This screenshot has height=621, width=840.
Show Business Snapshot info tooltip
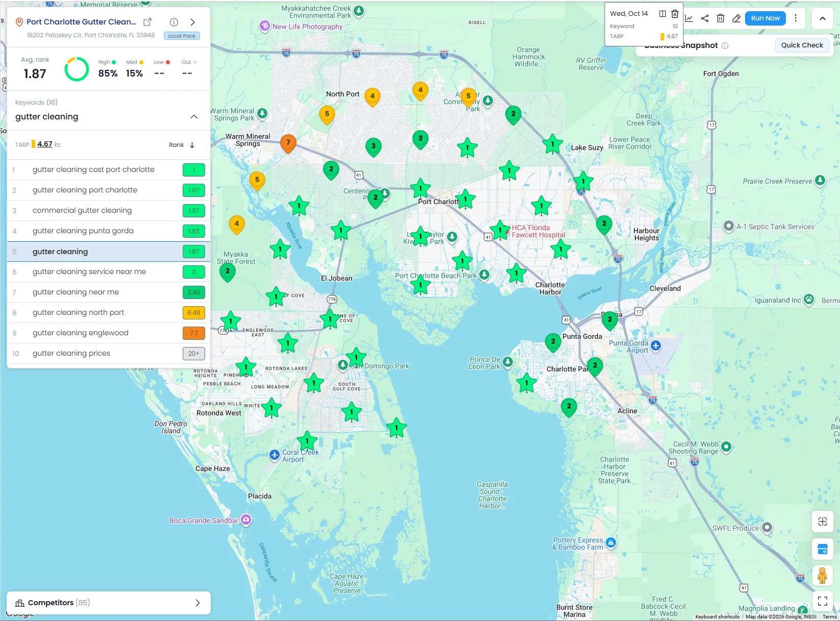coord(725,45)
